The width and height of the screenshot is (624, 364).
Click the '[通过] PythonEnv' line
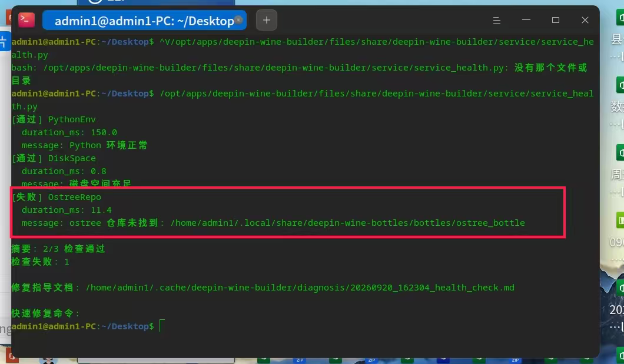[x=54, y=119]
